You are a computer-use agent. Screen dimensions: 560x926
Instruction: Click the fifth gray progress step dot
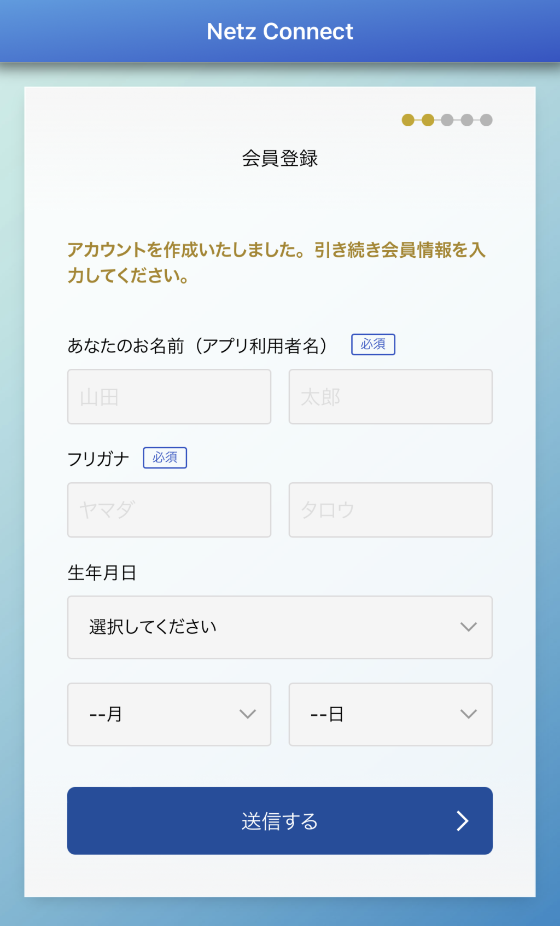pyautogui.click(x=486, y=120)
